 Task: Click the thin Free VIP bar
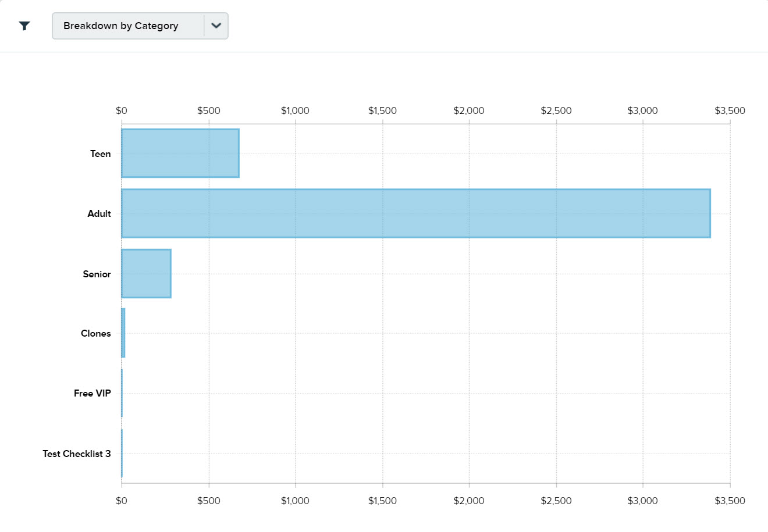click(x=122, y=393)
